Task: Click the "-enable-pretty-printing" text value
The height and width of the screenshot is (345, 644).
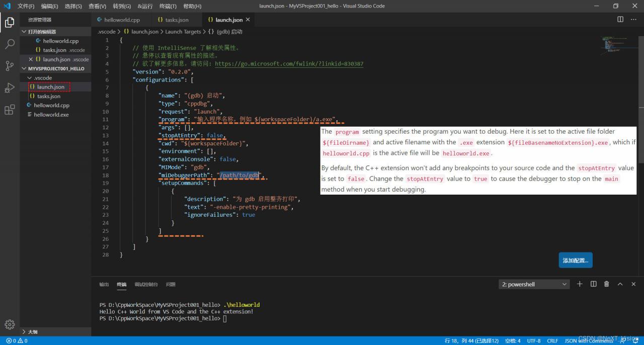Action: [250, 207]
